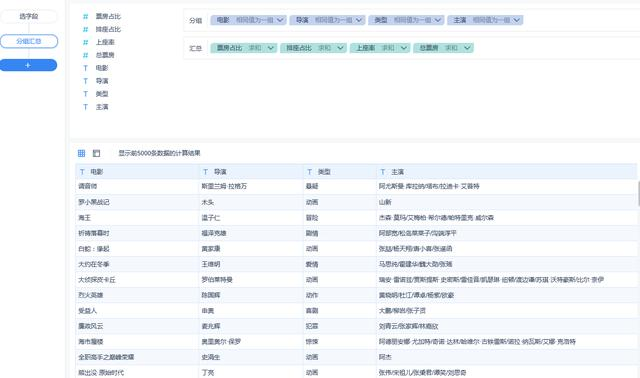Screen dimensions: 640x378
Task: Select 主演 field name in the list
Action: click(x=102, y=107)
